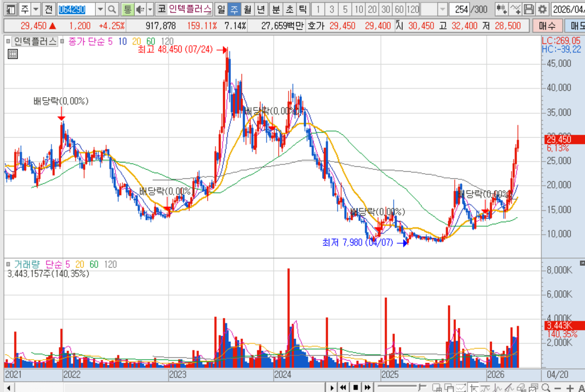The width and height of the screenshot is (585, 392).
Task: Open the stock code history dropdown arrow
Action: [x=100, y=9]
